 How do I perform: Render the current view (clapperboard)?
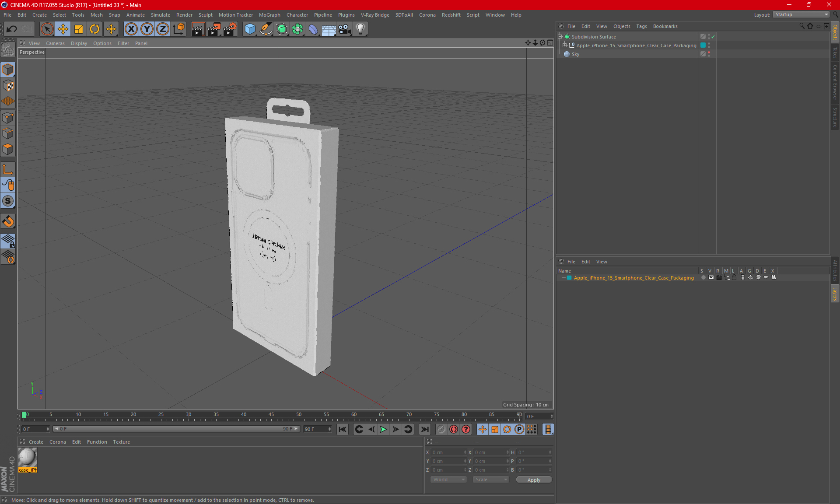pos(198,29)
